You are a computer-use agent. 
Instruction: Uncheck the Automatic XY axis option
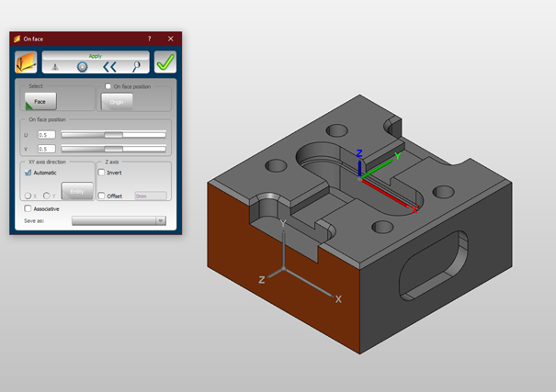(x=27, y=173)
